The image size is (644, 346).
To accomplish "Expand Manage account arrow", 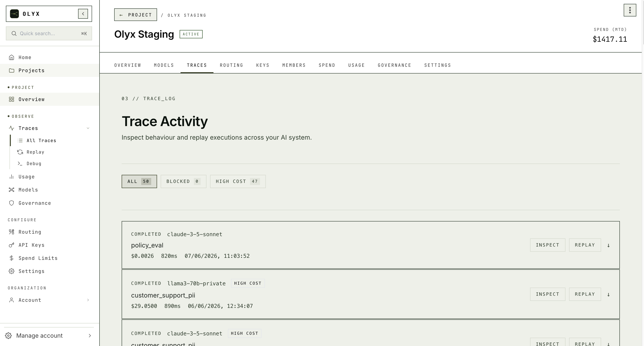I will (90, 336).
